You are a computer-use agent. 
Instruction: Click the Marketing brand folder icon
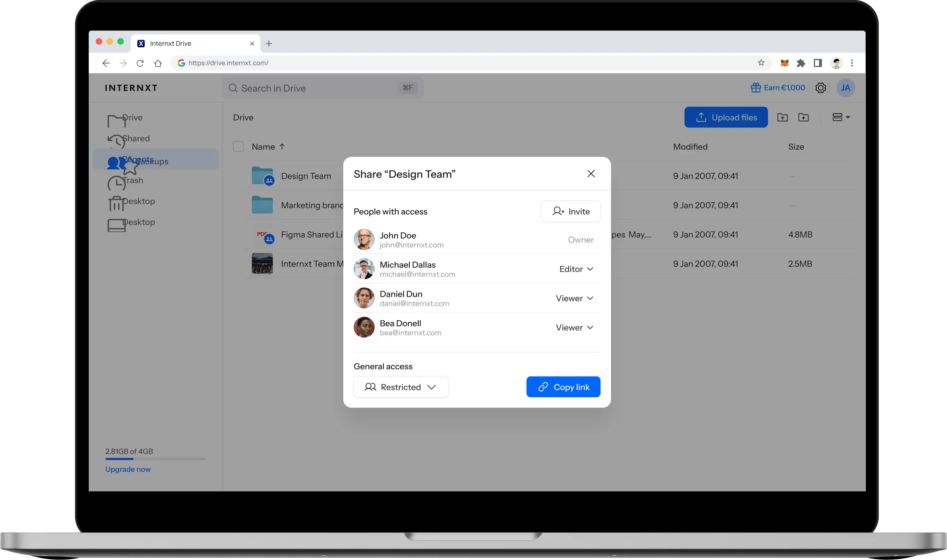tap(262, 205)
